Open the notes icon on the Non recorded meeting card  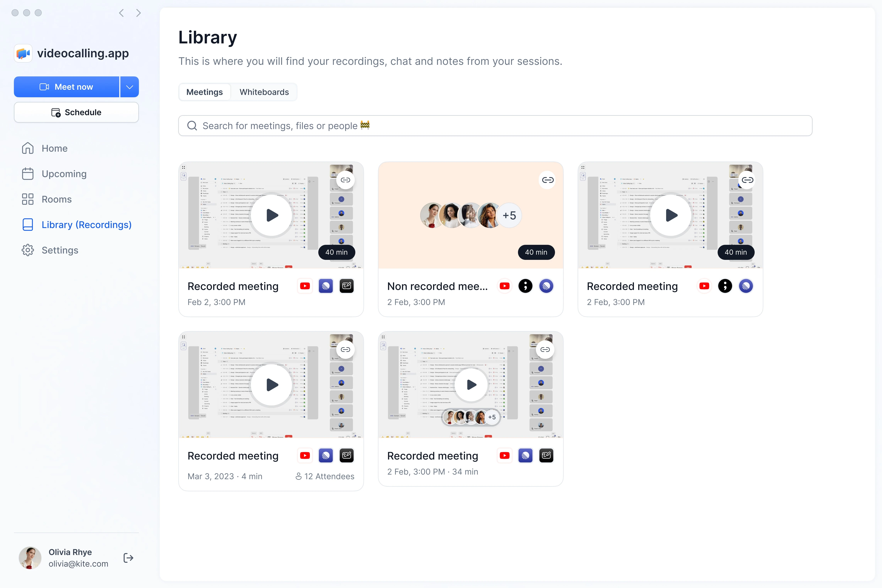click(525, 286)
